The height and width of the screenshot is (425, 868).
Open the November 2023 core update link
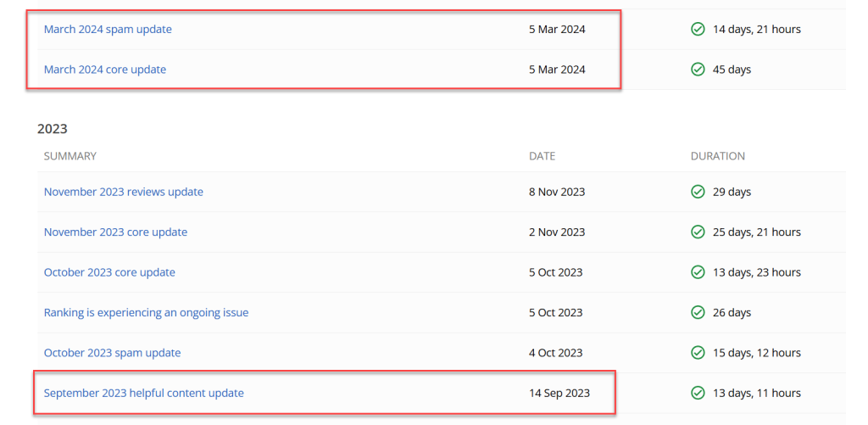pyautogui.click(x=115, y=232)
